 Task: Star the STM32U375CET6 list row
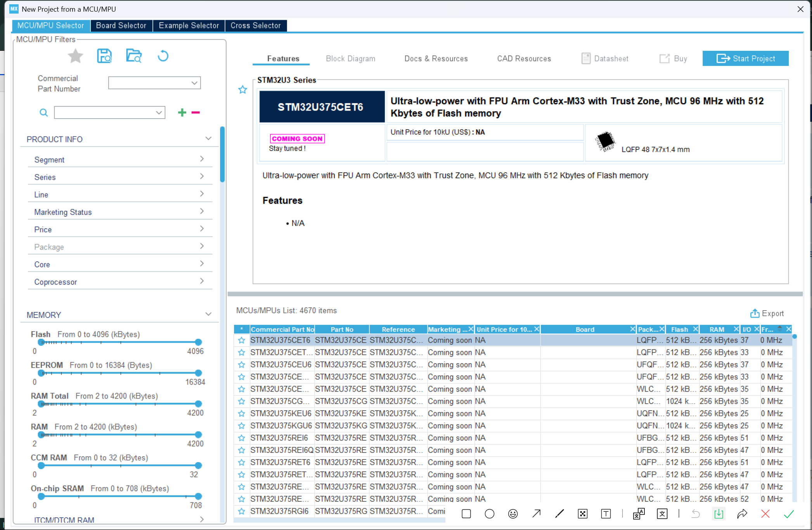[242, 340]
